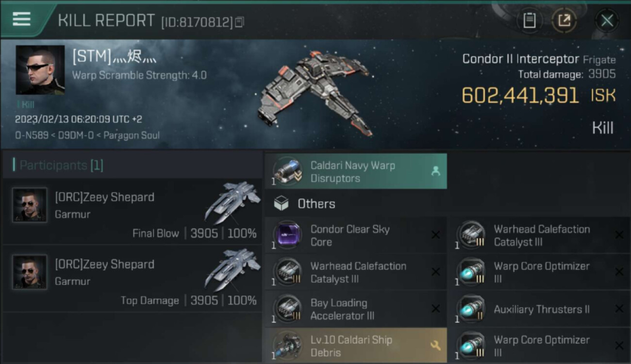The width and height of the screenshot is (631, 364).
Task: Share the kill report externally
Action: 564,20
